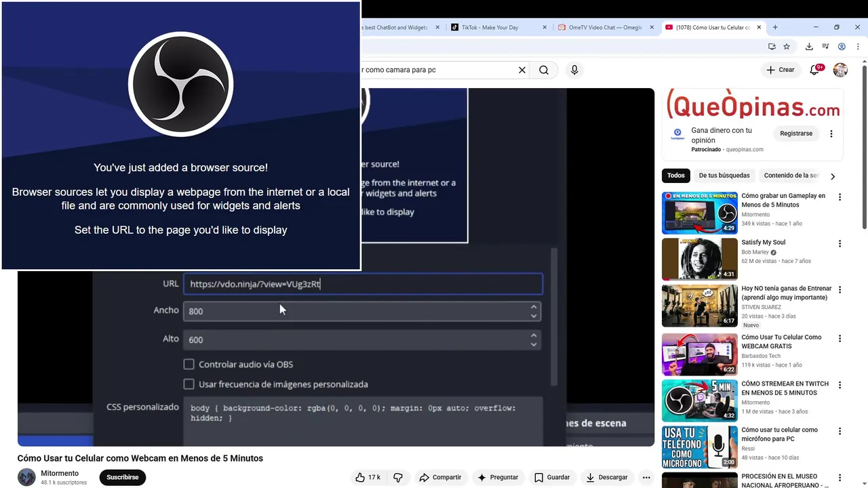Open options for Satisfy My Soul video

coord(840,243)
